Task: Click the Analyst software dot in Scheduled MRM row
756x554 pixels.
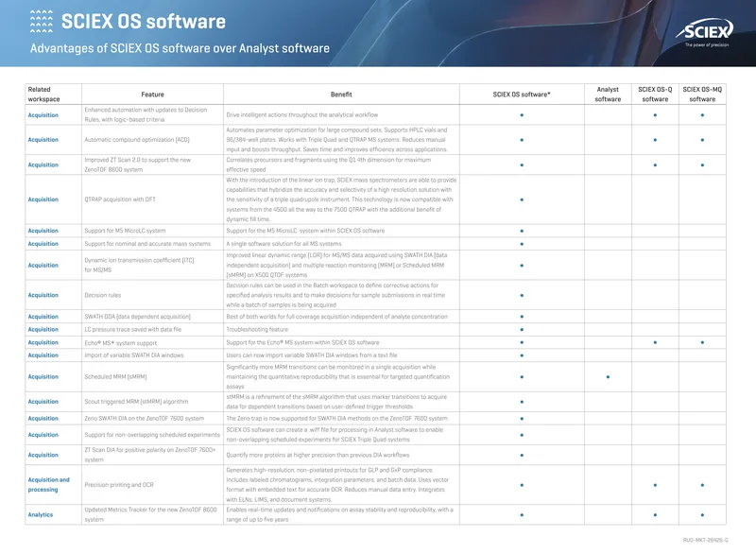Action: 608,377
